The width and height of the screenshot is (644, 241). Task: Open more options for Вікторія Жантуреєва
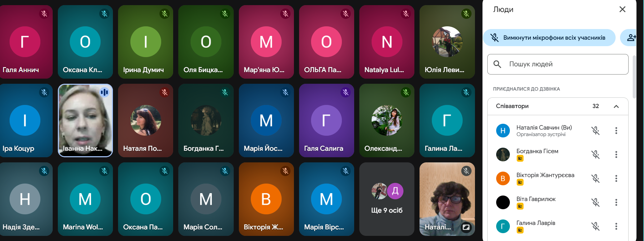616,178
